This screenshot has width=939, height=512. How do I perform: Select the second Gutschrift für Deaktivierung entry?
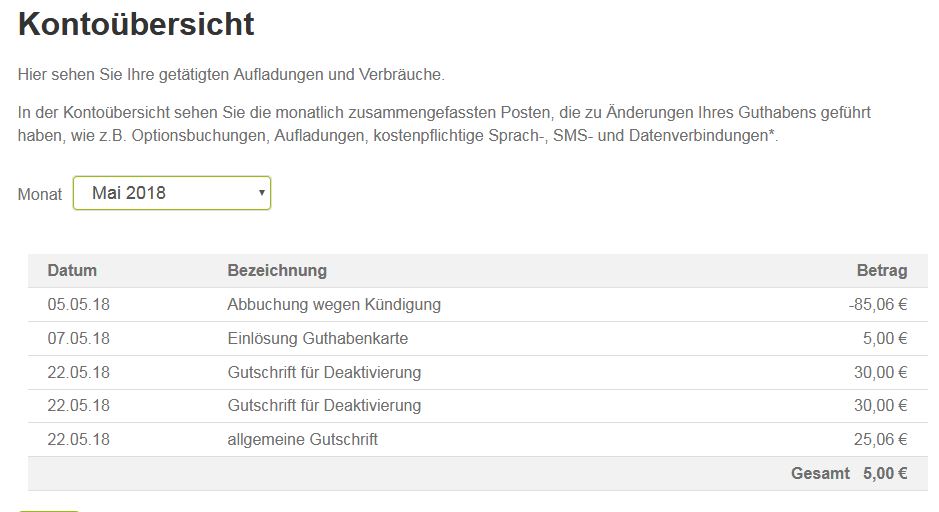pos(324,405)
